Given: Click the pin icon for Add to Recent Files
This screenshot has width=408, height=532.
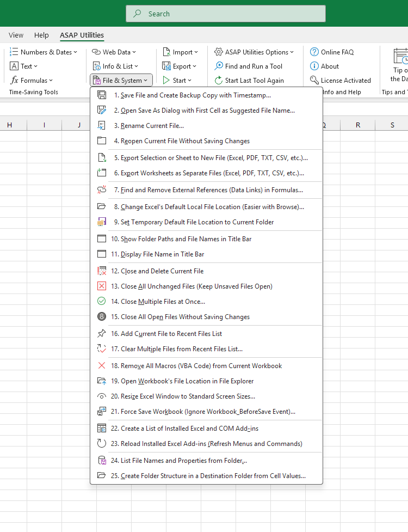Looking at the screenshot, I should click(x=102, y=333).
